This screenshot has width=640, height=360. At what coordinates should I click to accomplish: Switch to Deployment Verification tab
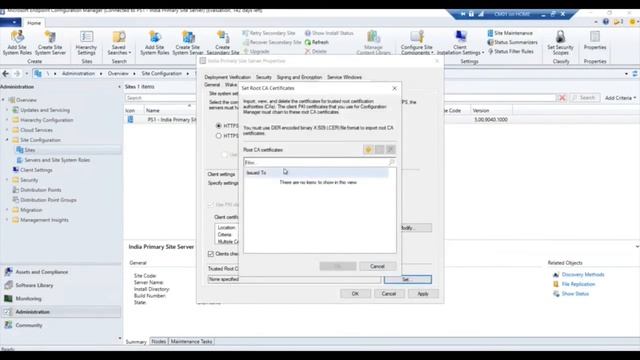point(227,77)
